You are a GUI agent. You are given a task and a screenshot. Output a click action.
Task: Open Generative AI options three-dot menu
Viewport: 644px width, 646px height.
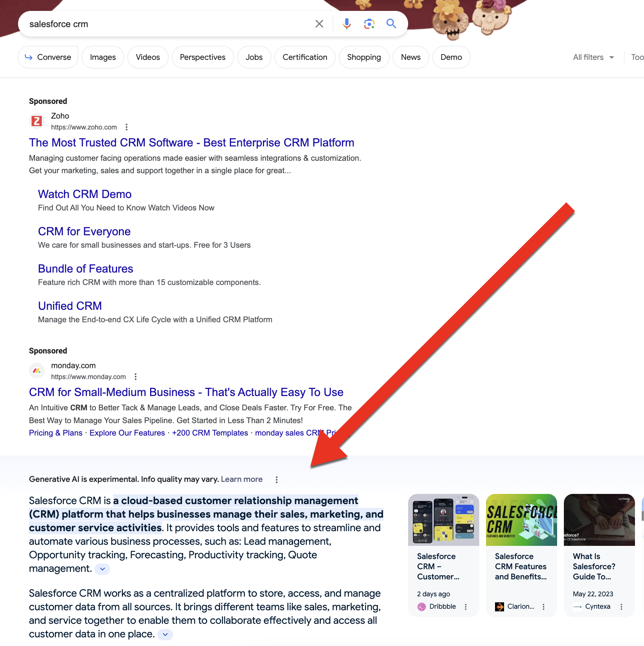(x=276, y=480)
